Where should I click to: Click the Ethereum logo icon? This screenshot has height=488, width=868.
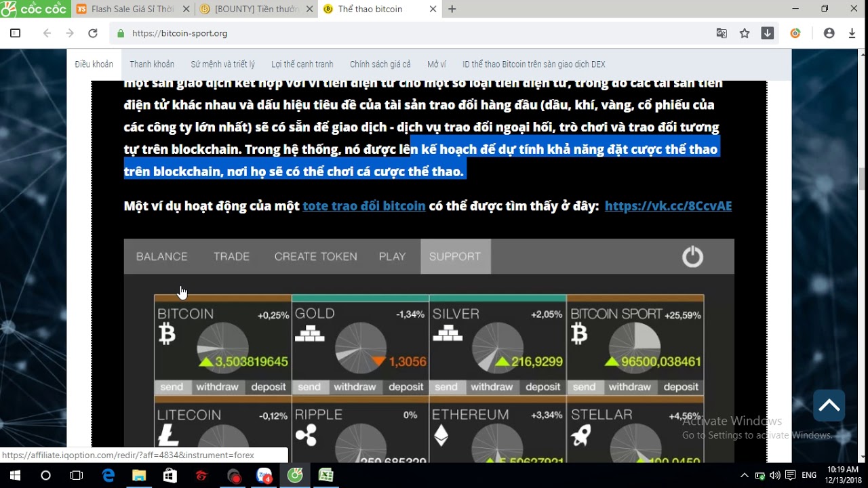coord(441,435)
